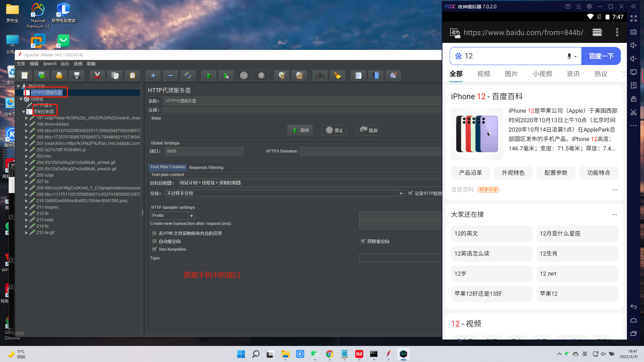
Task: Click the Toggle (wand) toolbar icon
Action: (188, 76)
